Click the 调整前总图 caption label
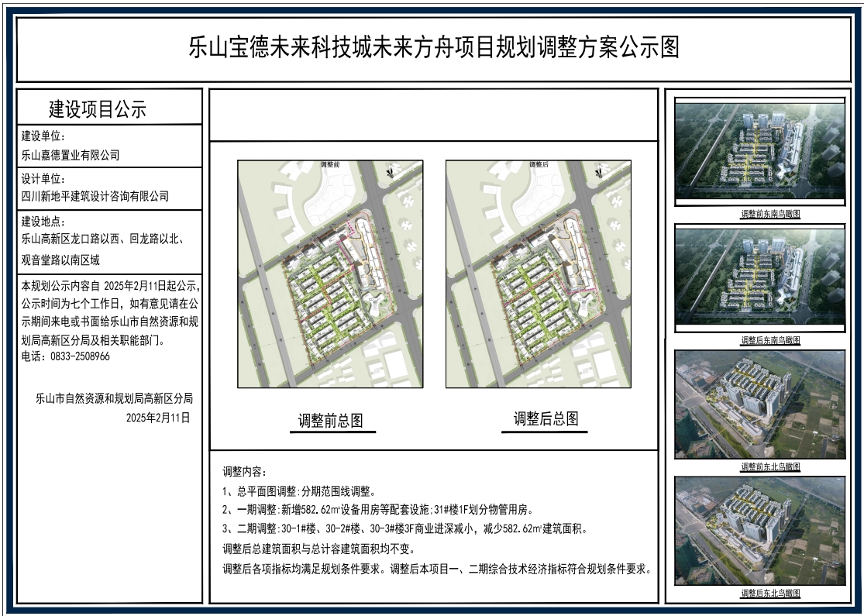 point(331,421)
